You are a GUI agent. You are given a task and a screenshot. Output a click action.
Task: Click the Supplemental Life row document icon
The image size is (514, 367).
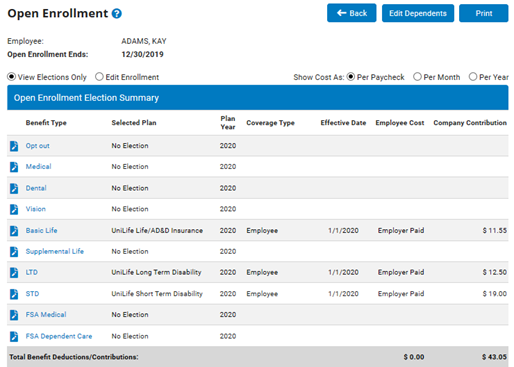[14, 252]
